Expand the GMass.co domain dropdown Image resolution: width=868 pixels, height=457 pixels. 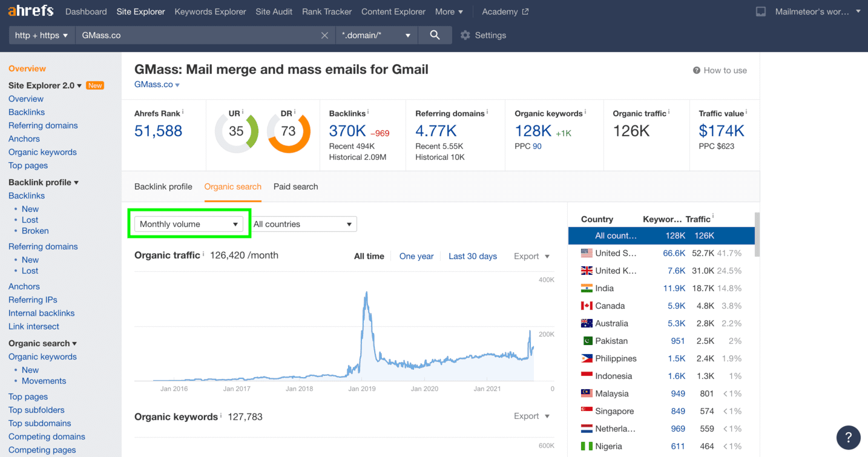(x=157, y=85)
